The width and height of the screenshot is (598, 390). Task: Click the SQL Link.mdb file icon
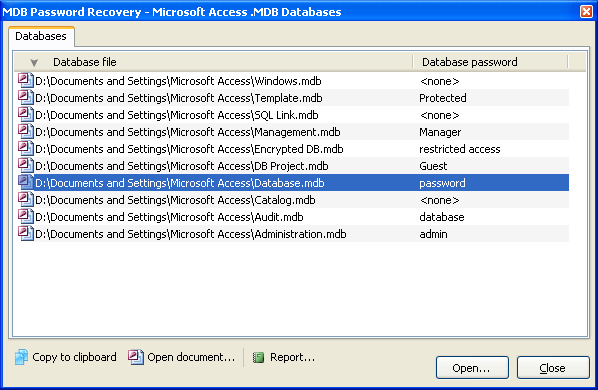click(26, 115)
